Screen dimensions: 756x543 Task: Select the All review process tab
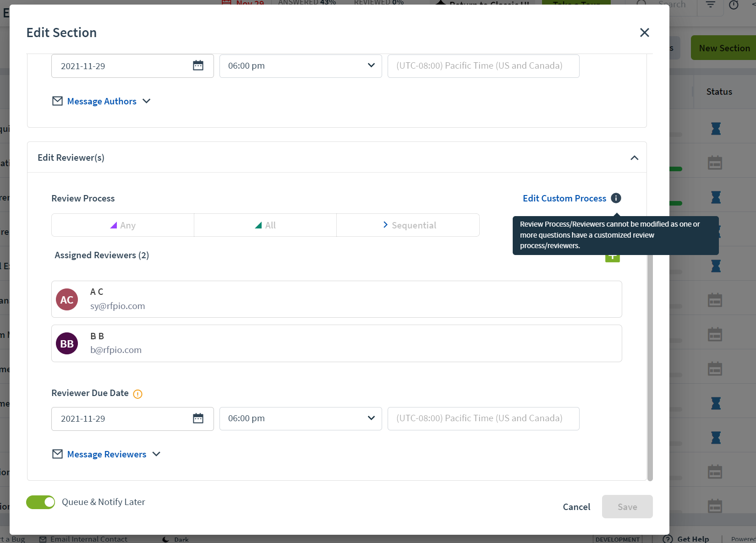pos(265,225)
